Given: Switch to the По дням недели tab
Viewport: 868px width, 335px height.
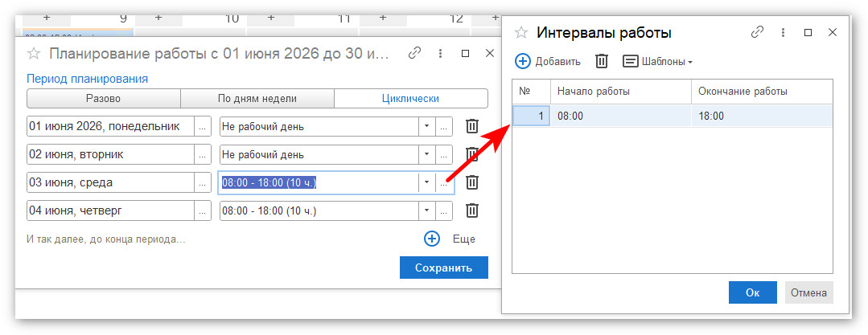Looking at the screenshot, I should (257, 98).
